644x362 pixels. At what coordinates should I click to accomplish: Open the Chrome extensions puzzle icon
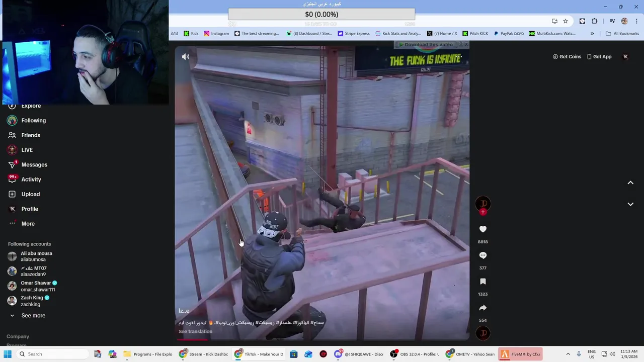click(595, 21)
